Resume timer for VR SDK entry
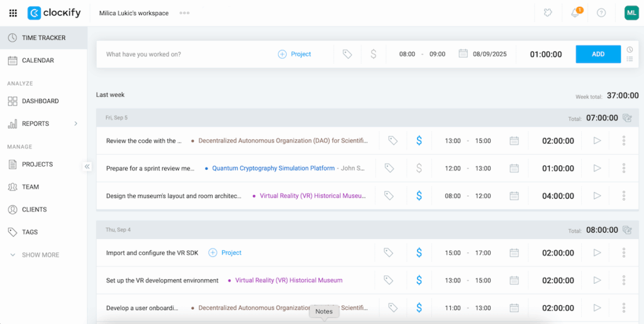The image size is (644, 324). point(597,252)
